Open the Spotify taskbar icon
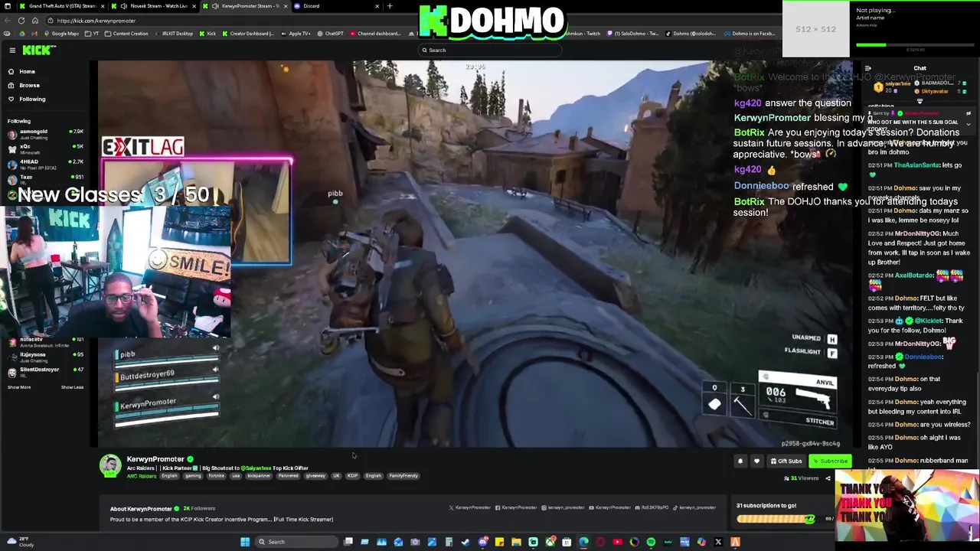 click(651, 542)
